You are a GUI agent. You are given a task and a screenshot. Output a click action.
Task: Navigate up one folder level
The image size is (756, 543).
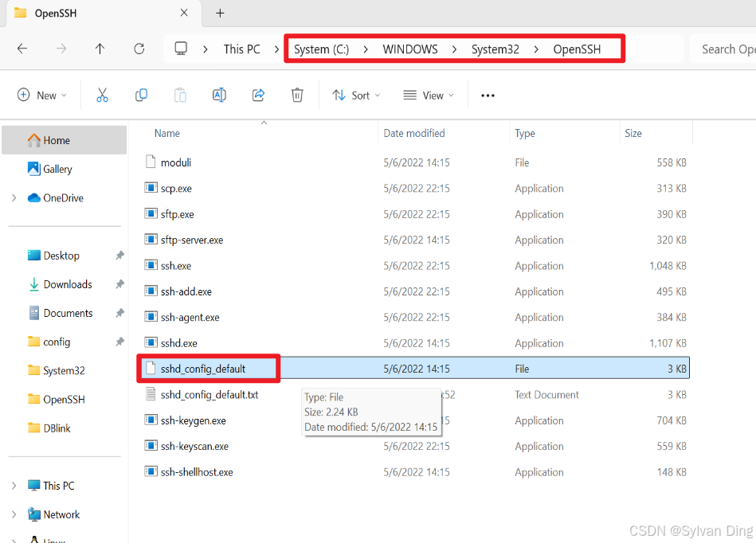[x=100, y=49]
